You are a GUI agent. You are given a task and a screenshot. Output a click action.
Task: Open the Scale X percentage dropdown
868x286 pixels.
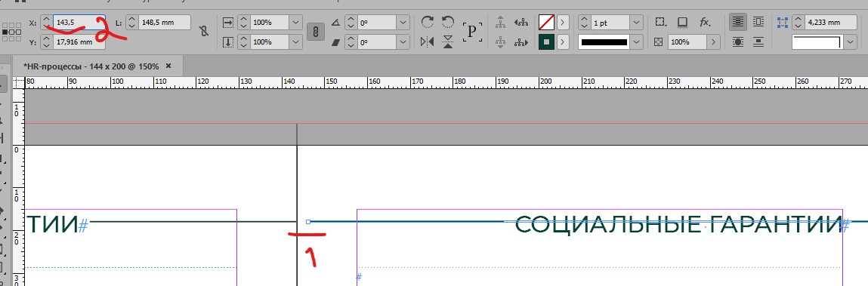click(x=296, y=23)
